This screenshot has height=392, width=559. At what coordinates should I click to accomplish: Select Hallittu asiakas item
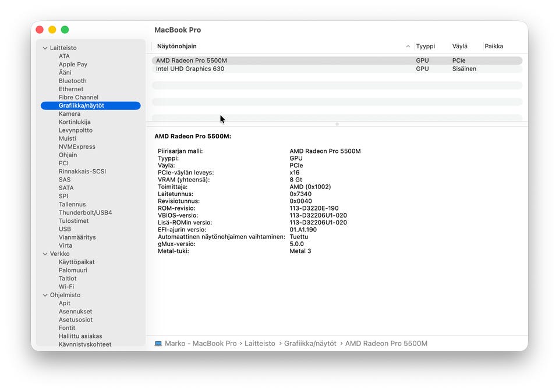(x=80, y=336)
